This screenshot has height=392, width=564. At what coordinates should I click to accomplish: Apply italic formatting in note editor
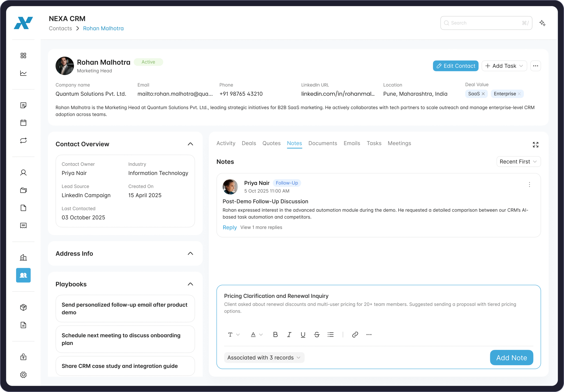point(289,335)
